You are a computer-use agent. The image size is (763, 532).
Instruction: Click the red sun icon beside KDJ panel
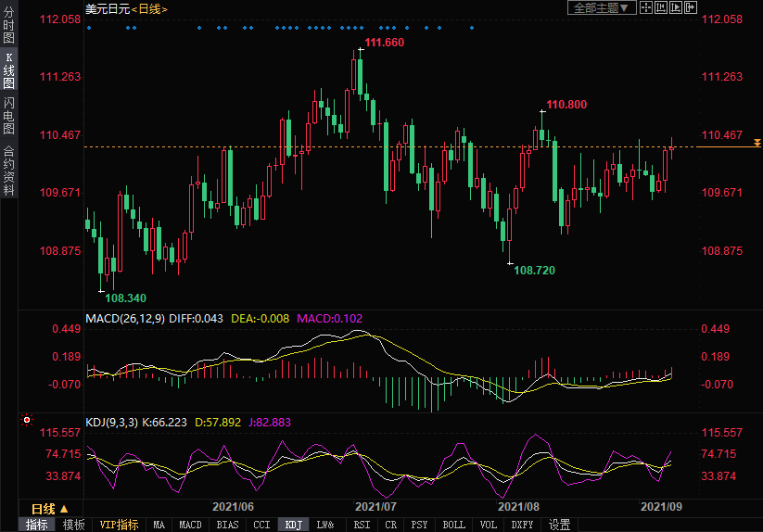pos(27,421)
